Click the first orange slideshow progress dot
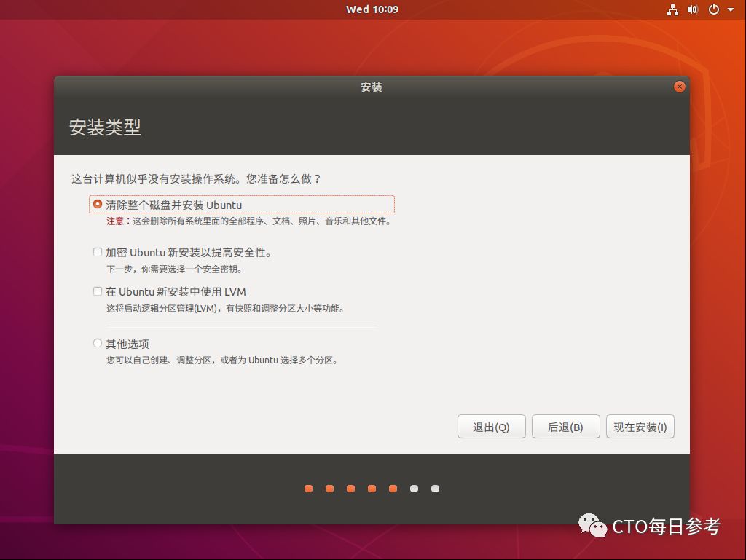746x560 pixels. coord(308,489)
